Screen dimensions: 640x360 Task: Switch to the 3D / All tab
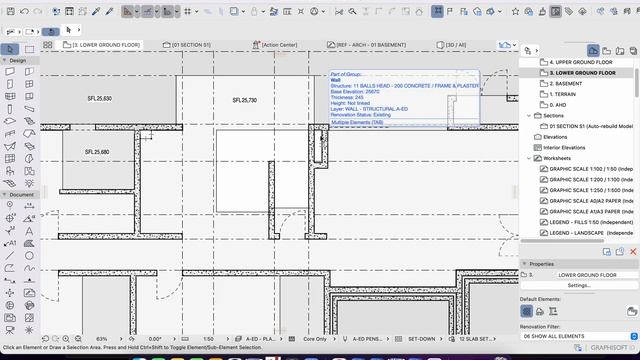(x=451, y=45)
